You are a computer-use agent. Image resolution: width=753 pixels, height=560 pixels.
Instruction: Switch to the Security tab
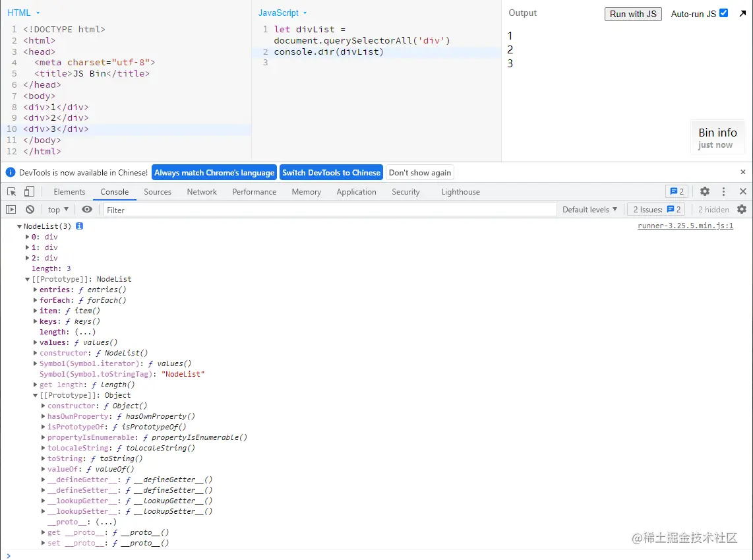click(x=406, y=192)
